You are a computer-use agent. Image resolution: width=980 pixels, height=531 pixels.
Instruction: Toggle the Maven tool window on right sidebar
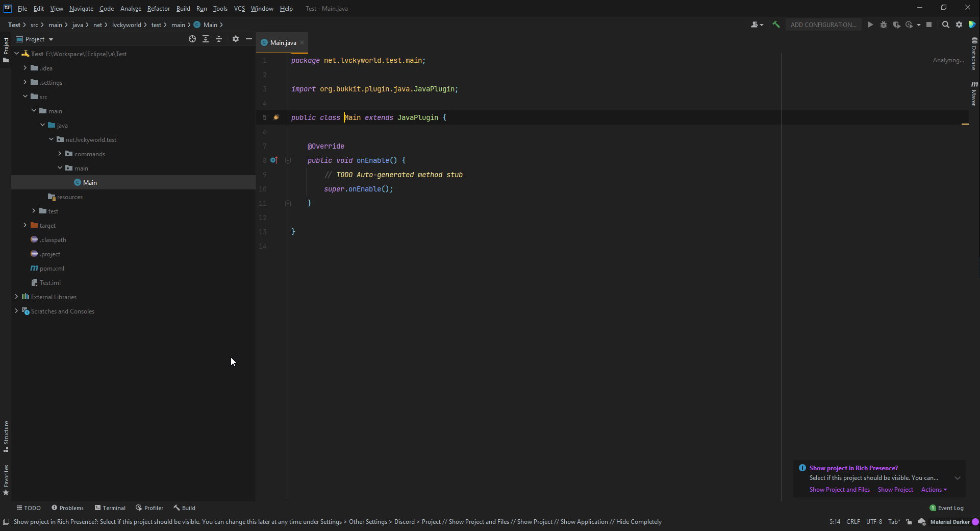pos(974,94)
